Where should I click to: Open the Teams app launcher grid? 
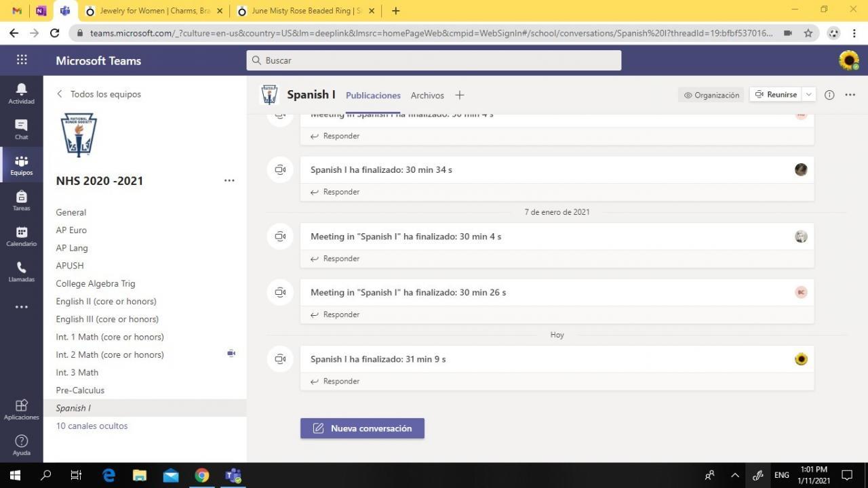click(x=22, y=60)
